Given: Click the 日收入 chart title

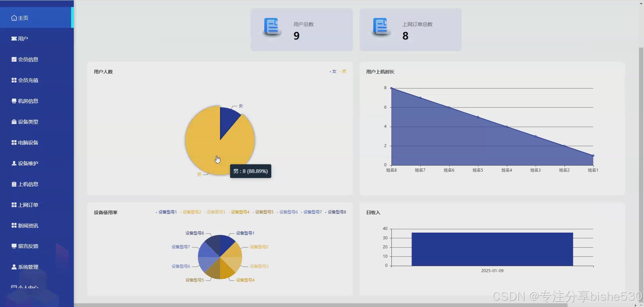Looking at the screenshot, I should (x=373, y=212).
